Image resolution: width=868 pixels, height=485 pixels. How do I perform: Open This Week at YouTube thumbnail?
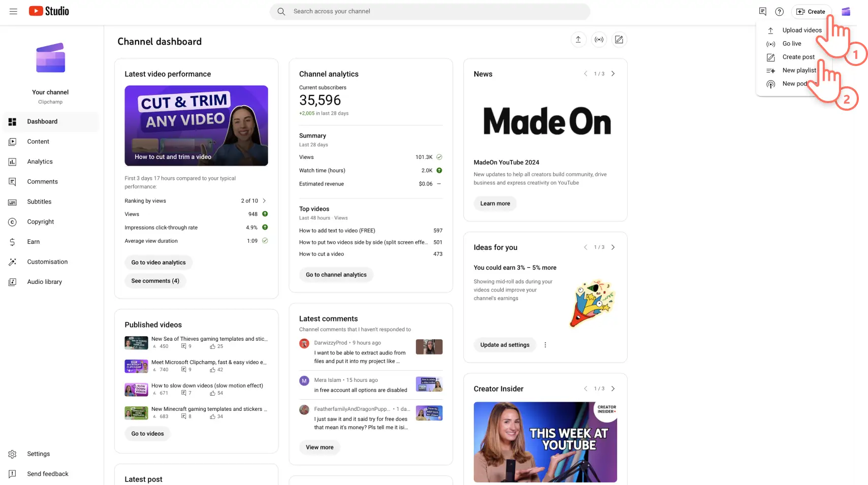pos(545,442)
